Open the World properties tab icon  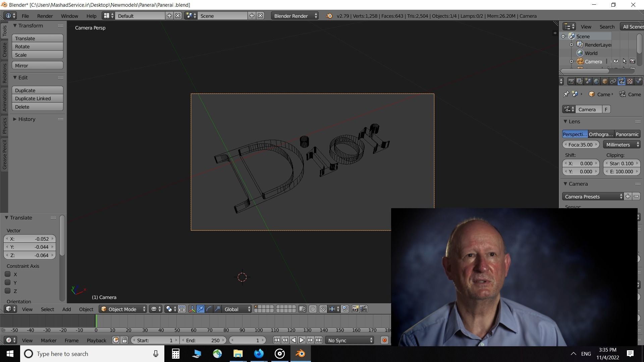596,81
